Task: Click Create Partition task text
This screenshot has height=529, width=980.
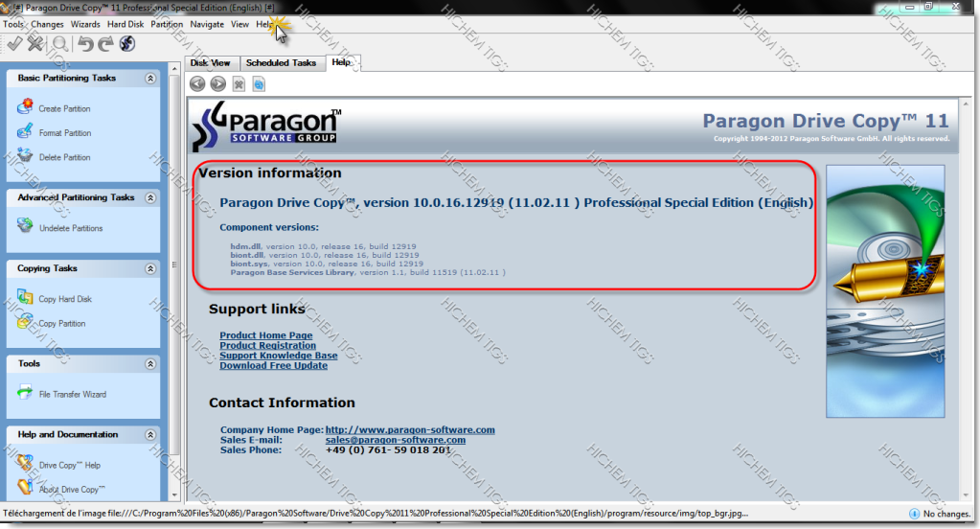Action: tap(64, 109)
